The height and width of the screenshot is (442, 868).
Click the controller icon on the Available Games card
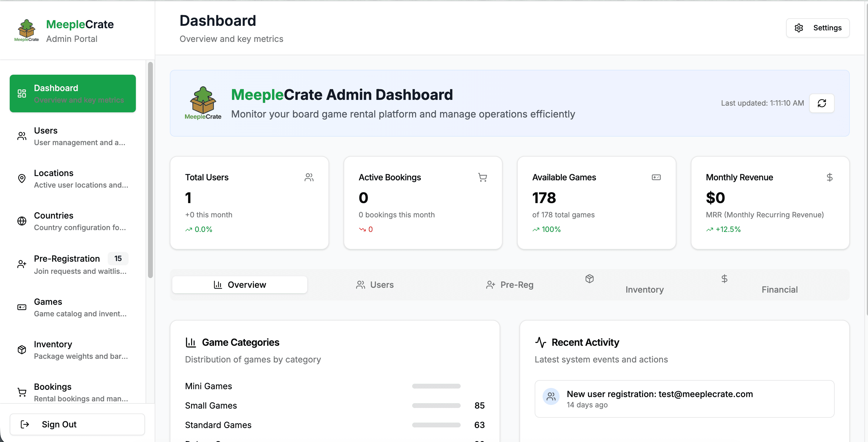656,177
